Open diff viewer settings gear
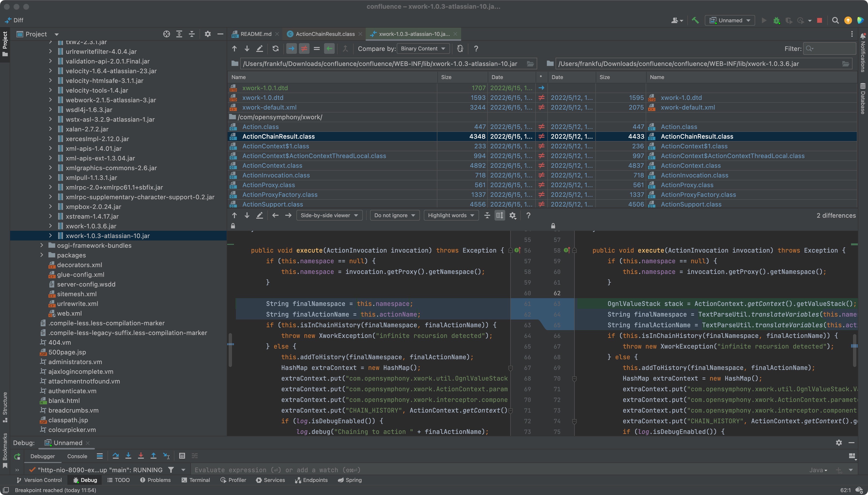 coord(512,215)
